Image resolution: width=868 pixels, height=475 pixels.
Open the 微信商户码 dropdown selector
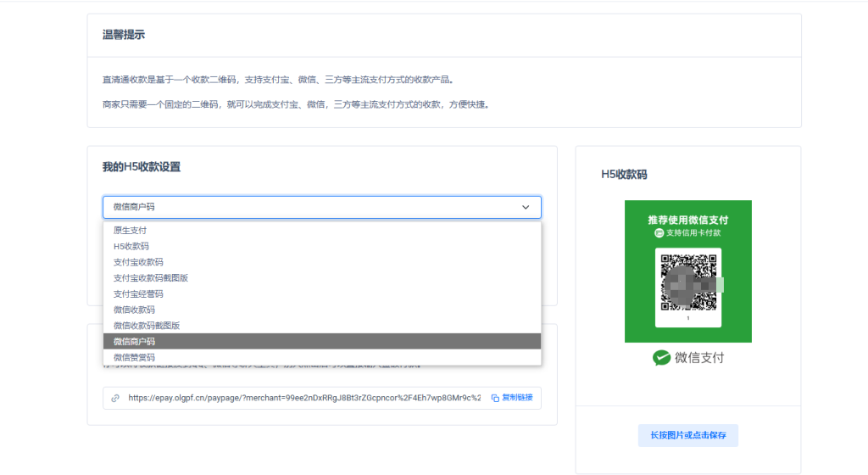coord(321,207)
